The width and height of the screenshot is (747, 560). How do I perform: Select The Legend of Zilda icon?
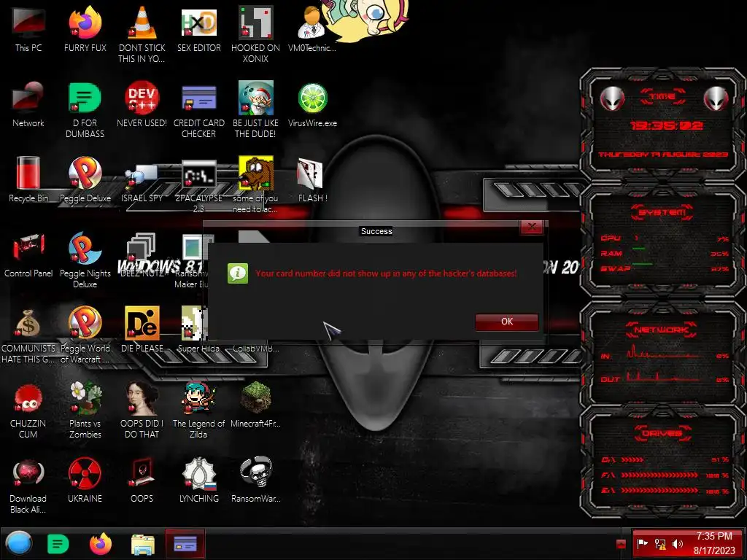click(198, 411)
